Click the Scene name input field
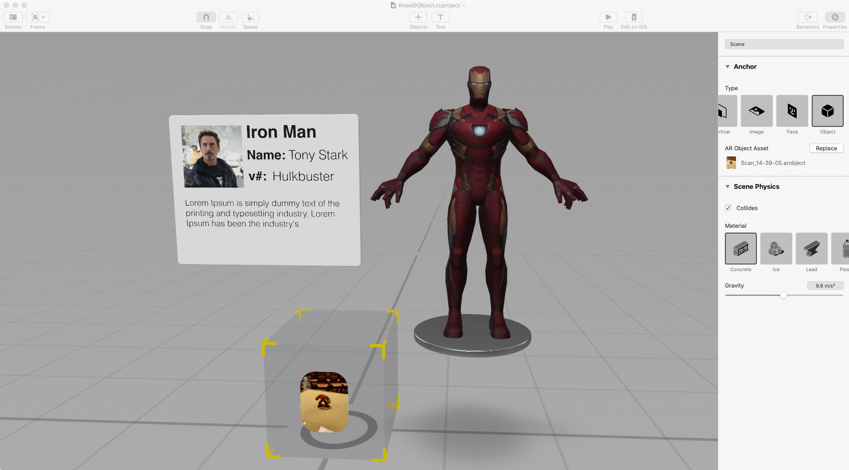 coord(784,44)
